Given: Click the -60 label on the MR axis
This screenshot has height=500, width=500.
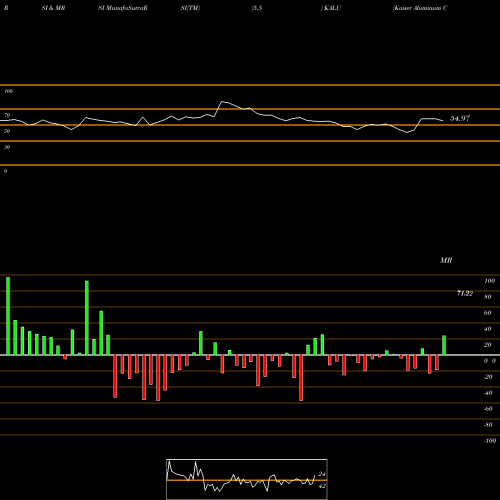Looking at the screenshot, I should coord(488,409).
